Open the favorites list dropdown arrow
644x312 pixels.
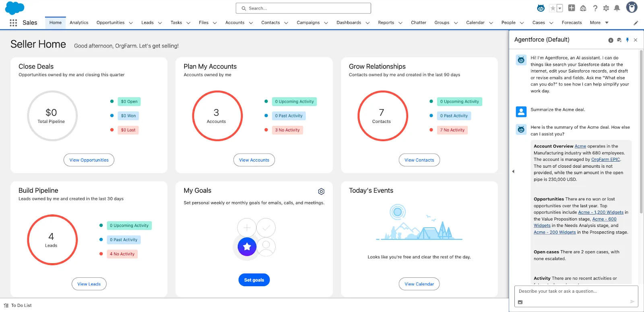pyautogui.click(x=559, y=8)
